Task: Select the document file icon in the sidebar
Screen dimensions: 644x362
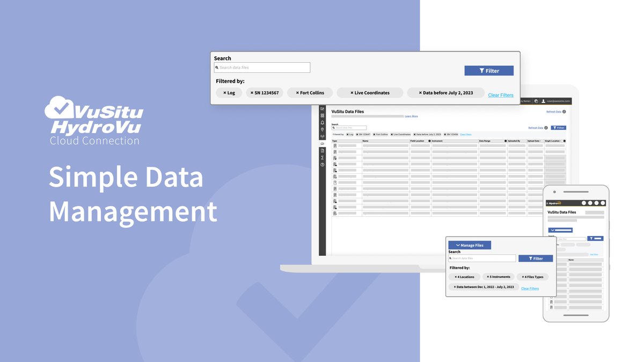Action: [322, 149]
